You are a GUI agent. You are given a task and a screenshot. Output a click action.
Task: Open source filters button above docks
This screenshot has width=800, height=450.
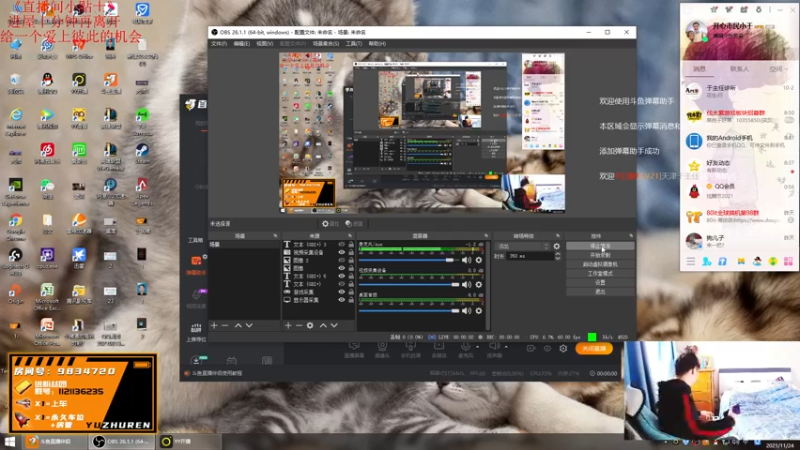click(x=354, y=224)
